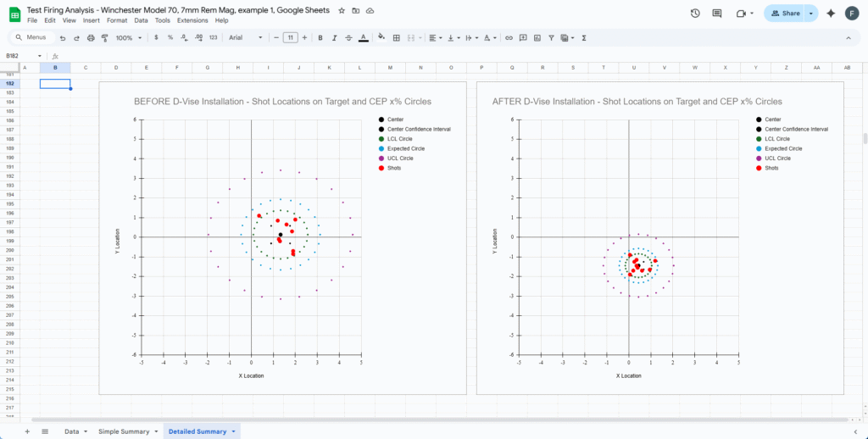
Task: Open text rotation dropdown
Action: coord(489,37)
